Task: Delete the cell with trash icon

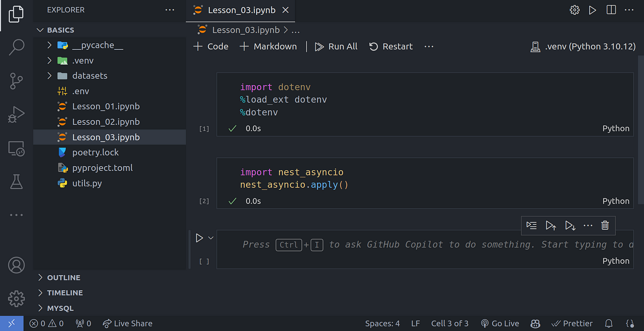Action: pyautogui.click(x=605, y=225)
